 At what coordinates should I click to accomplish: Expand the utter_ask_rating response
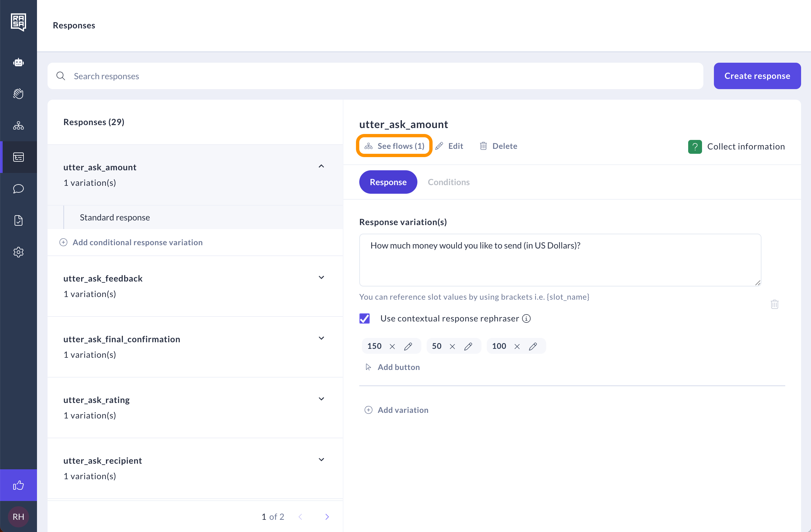coord(321,399)
